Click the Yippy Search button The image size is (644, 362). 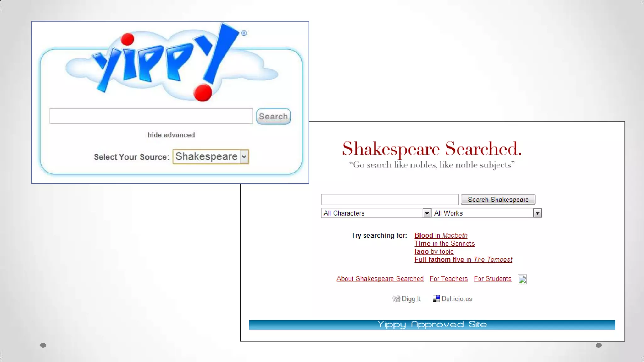tap(273, 117)
